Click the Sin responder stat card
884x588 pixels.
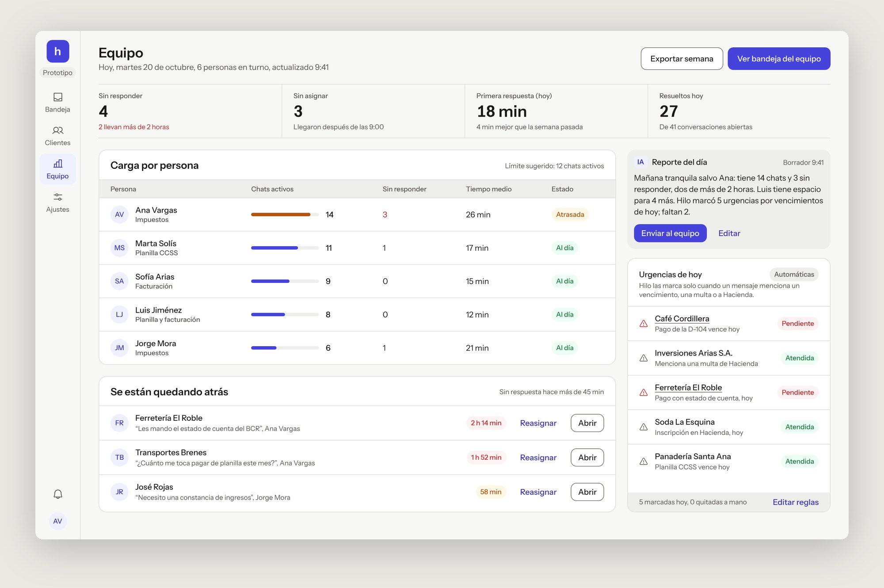(x=190, y=111)
